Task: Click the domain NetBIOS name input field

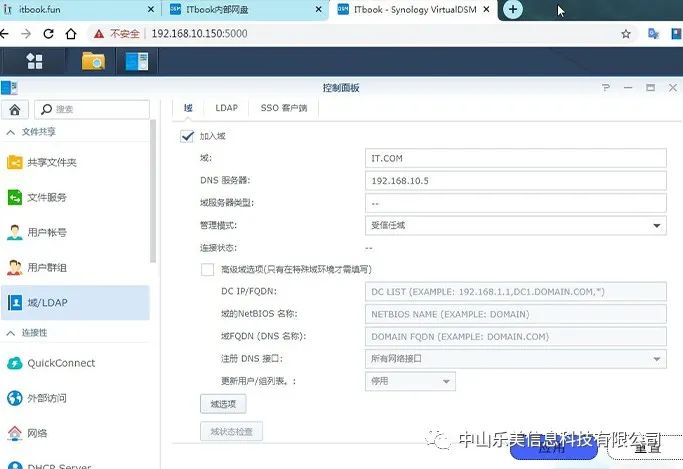Action: pos(516,314)
